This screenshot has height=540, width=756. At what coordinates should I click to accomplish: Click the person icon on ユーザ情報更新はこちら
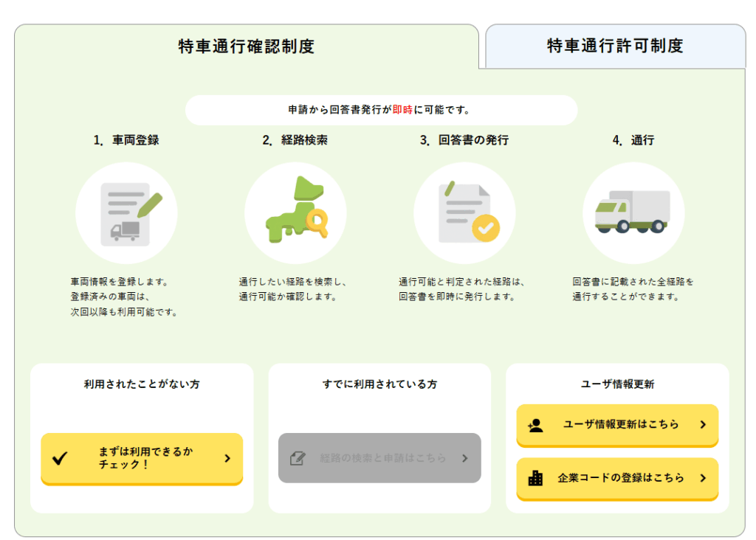click(x=535, y=425)
